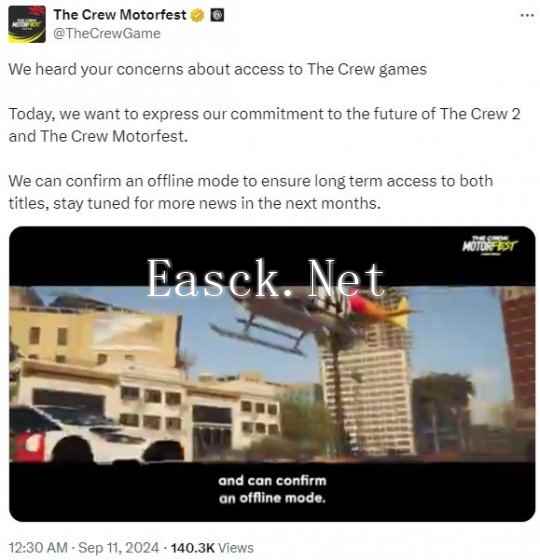Click the Easck.Net watermark text
Viewport: 540px width, 560px height.
tap(266, 279)
